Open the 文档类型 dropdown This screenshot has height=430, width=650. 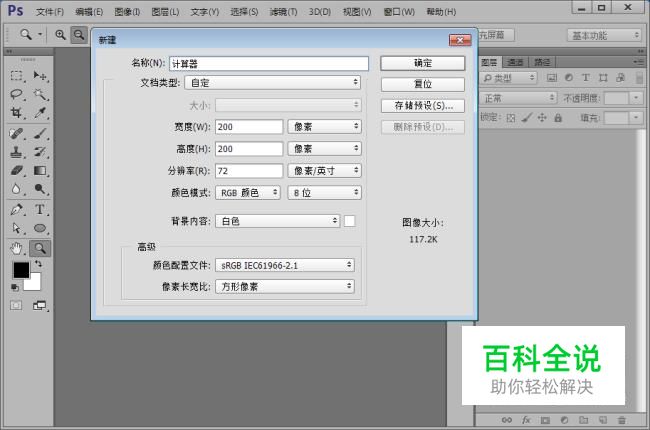[x=272, y=83]
